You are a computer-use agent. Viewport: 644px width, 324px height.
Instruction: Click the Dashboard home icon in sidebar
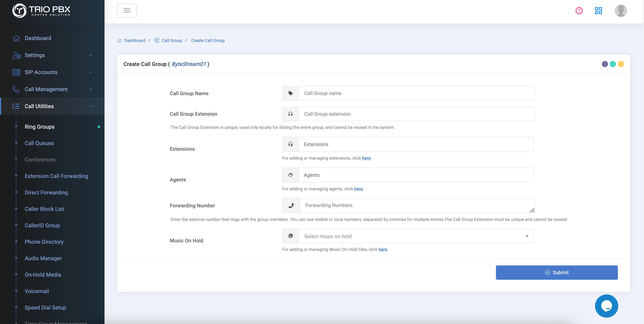pyautogui.click(x=16, y=38)
